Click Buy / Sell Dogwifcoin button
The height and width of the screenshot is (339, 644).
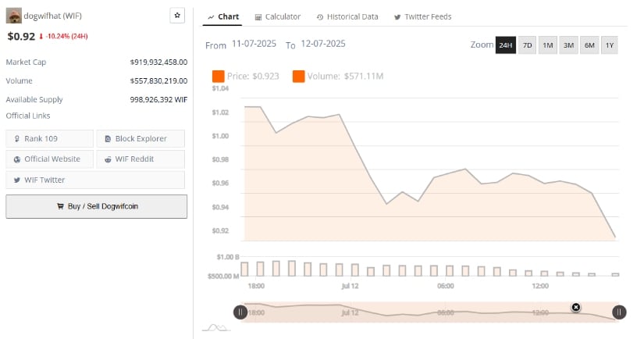pos(97,206)
